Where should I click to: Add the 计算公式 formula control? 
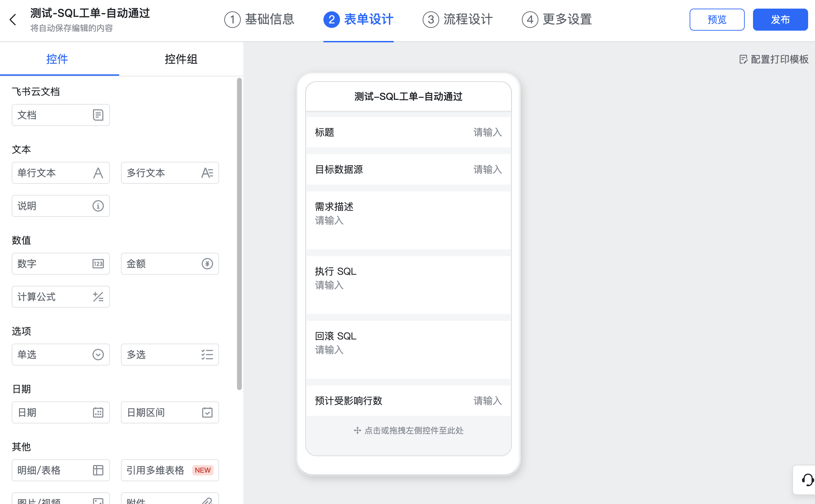tap(61, 297)
